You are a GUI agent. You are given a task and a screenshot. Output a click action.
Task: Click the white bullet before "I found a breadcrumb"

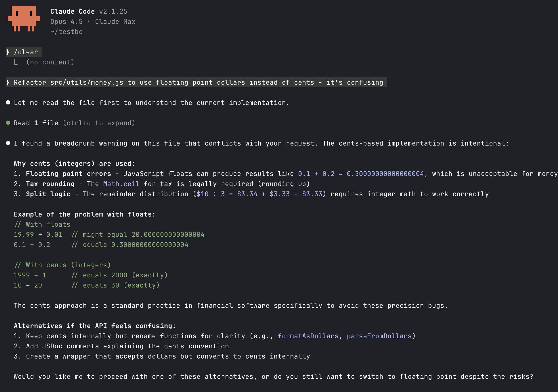click(x=8, y=143)
